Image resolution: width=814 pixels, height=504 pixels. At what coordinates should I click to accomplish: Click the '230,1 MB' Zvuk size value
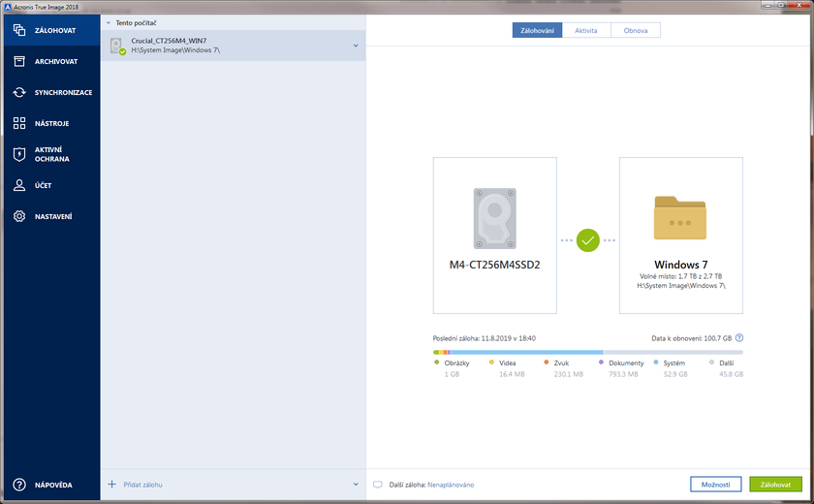point(569,374)
